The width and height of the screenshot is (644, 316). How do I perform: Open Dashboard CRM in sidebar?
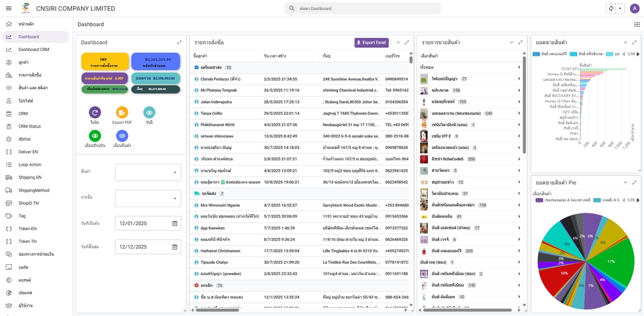[x=34, y=50]
